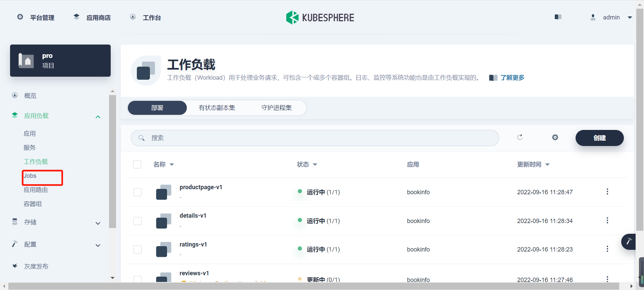Open the ratings-v1 deployment
644x290 pixels.
[x=193, y=244]
